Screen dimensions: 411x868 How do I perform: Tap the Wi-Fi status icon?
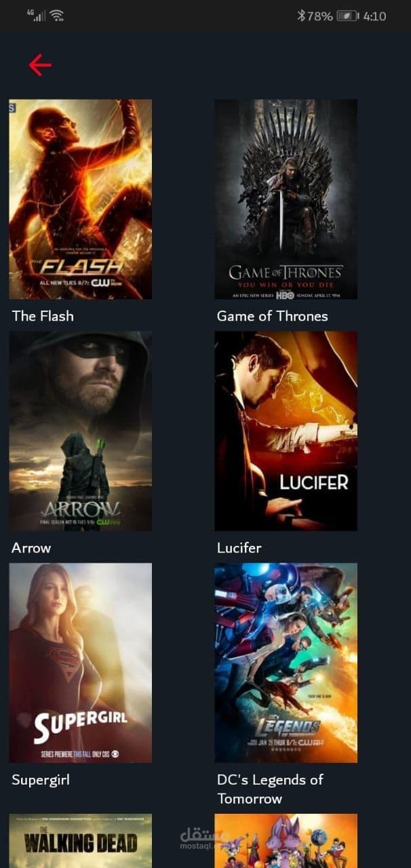tap(57, 15)
